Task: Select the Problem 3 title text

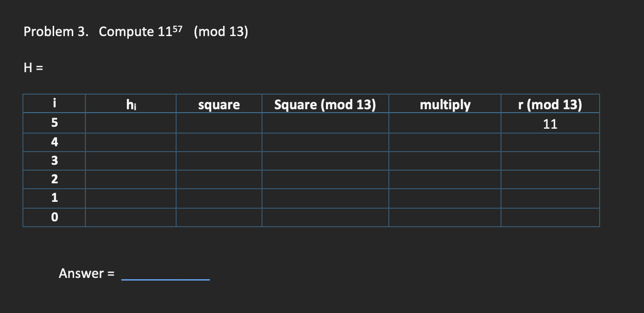Action: (136, 31)
